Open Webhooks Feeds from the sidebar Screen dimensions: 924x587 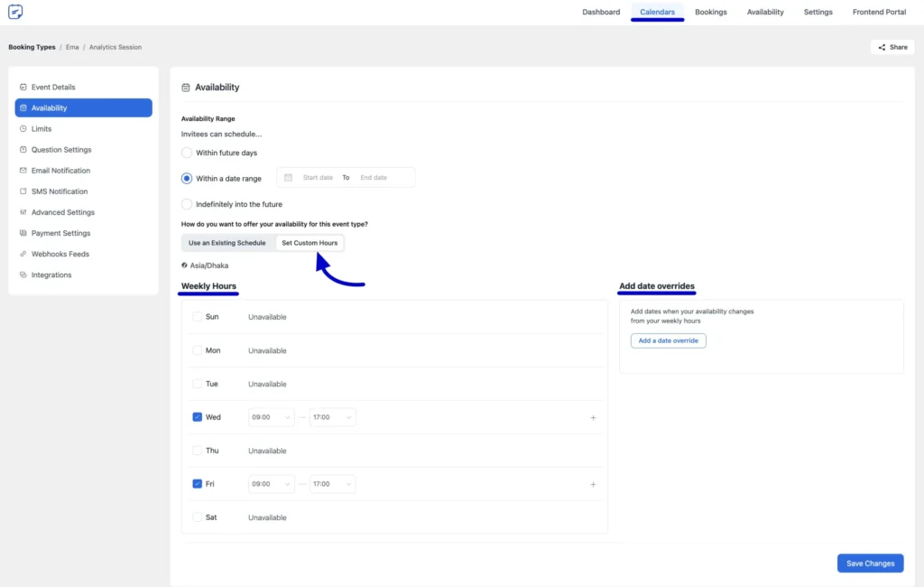coord(22,253)
